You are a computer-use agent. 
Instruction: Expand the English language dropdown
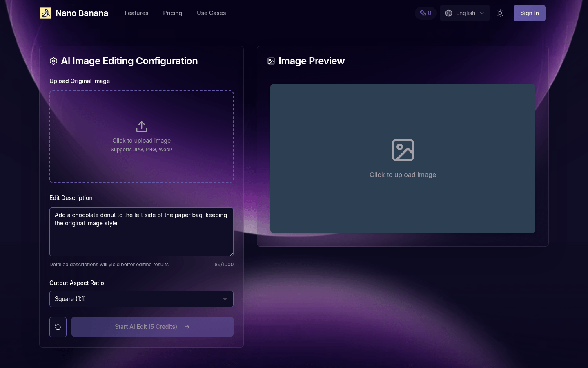[465, 13]
